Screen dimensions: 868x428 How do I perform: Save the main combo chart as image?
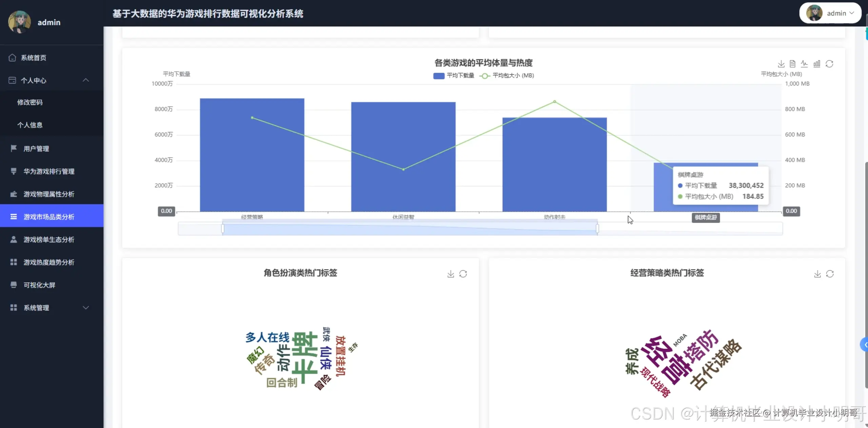pos(781,64)
